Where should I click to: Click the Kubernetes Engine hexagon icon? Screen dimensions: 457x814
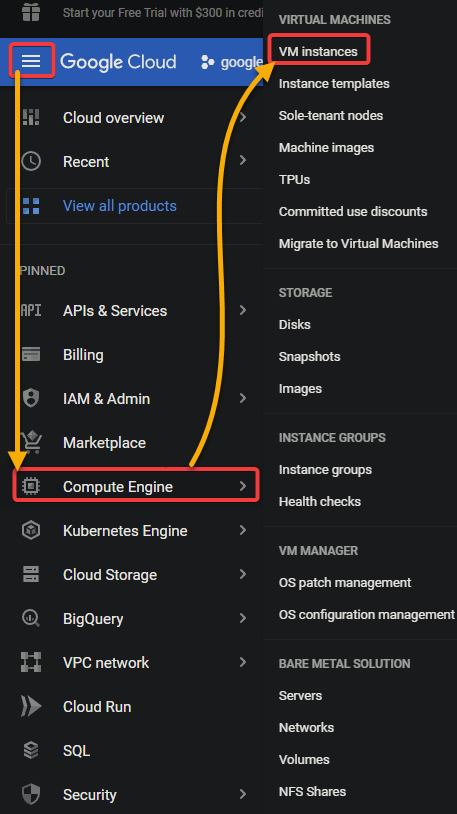coord(31,531)
